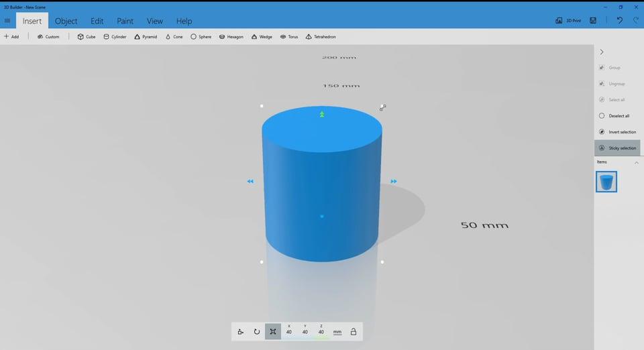
Task: Click Invert selection
Action: [x=617, y=131]
